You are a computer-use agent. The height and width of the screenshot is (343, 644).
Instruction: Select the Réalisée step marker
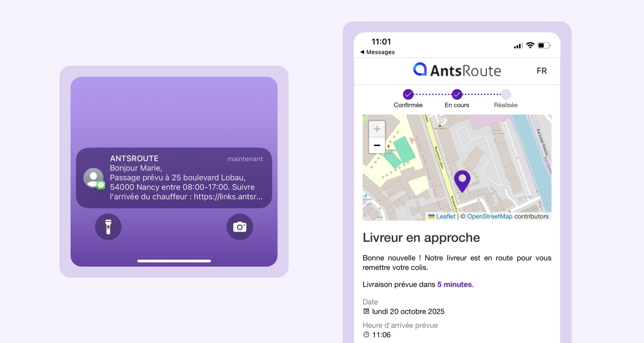tap(506, 94)
